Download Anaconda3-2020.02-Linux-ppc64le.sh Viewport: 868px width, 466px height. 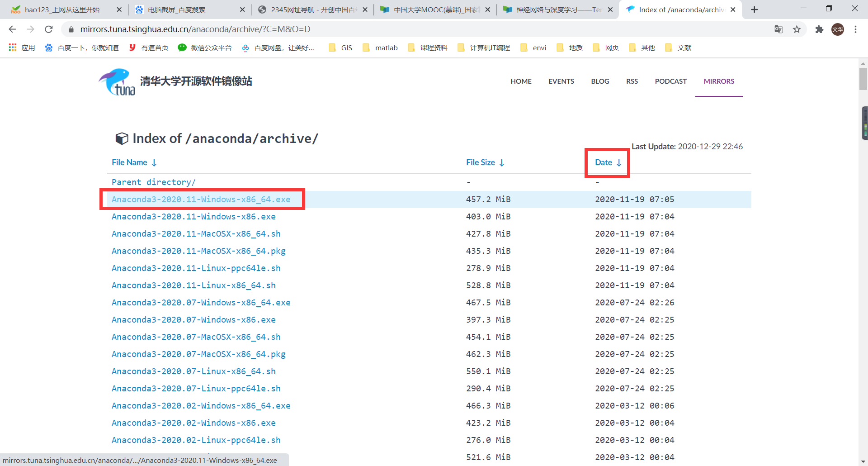click(x=196, y=440)
